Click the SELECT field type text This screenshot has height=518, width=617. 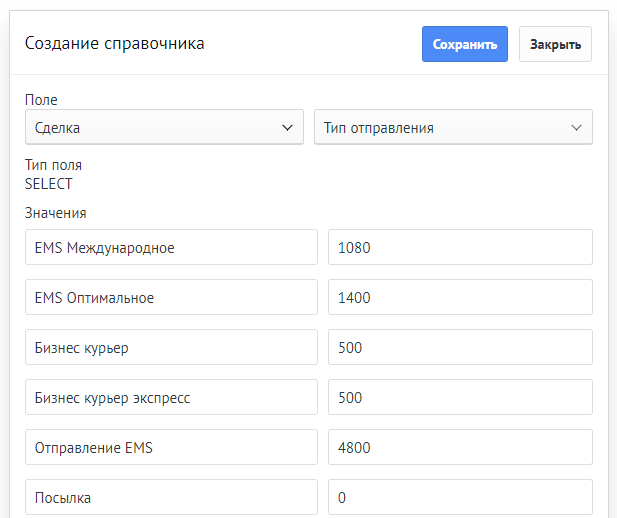[49, 184]
